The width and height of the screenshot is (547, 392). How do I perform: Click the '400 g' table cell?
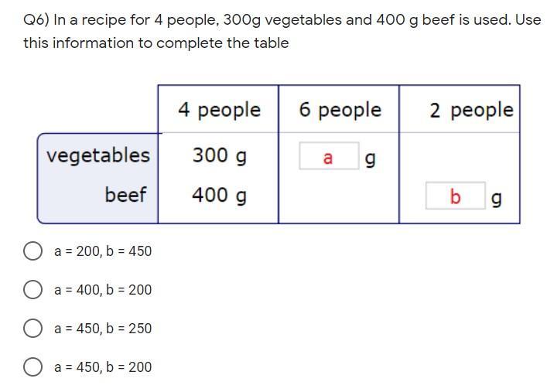220,195
